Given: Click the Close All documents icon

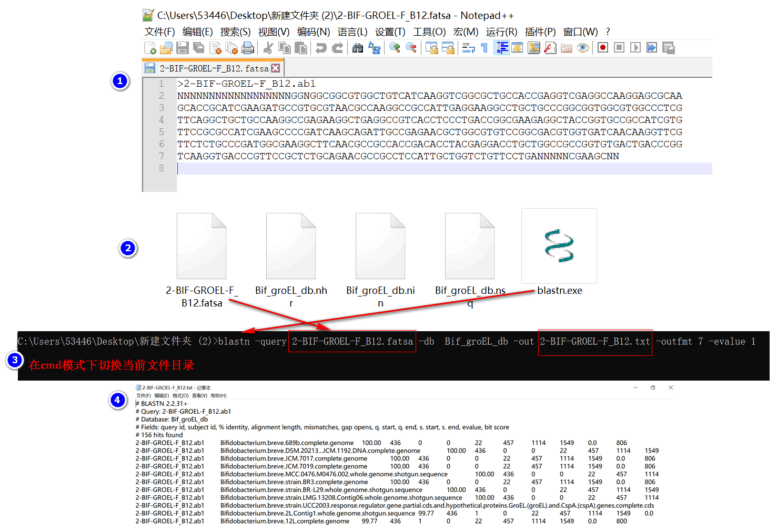Looking at the screenshot, I should 231,48.
